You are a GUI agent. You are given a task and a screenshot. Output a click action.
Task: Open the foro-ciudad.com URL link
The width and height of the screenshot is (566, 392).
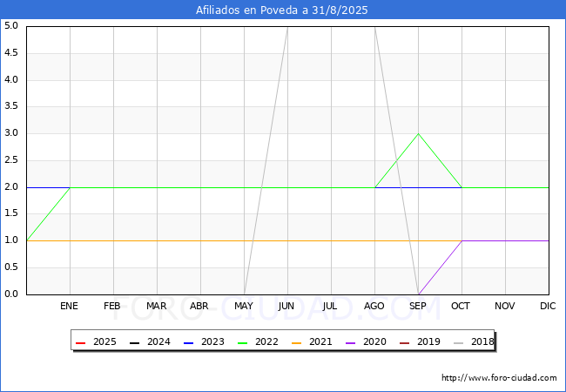pos(499,378)
